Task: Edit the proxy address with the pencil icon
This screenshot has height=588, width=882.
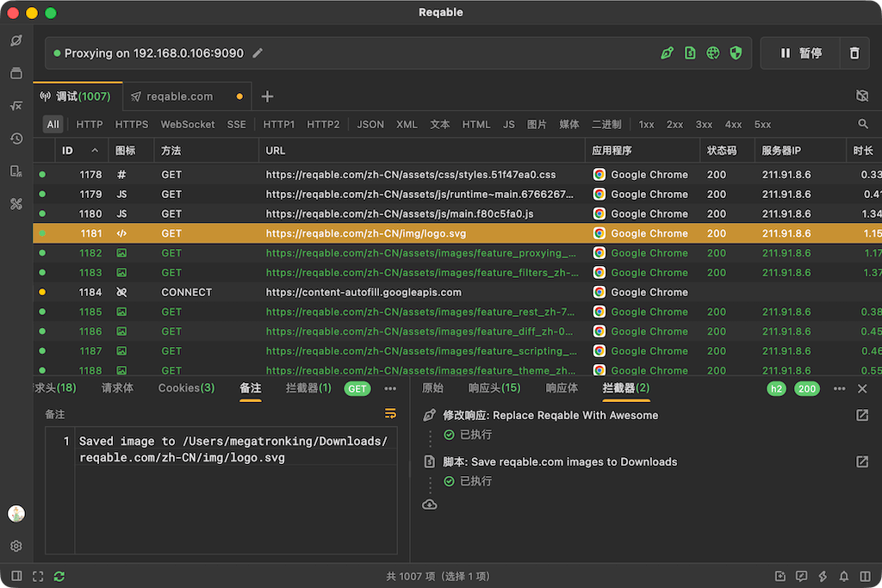Action: 258,53
